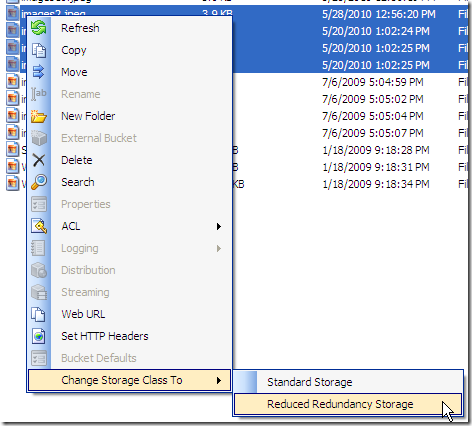This screenshot has width=472, height=426.
Task: Click the Streaming film icon
Action: pos(39,292)
